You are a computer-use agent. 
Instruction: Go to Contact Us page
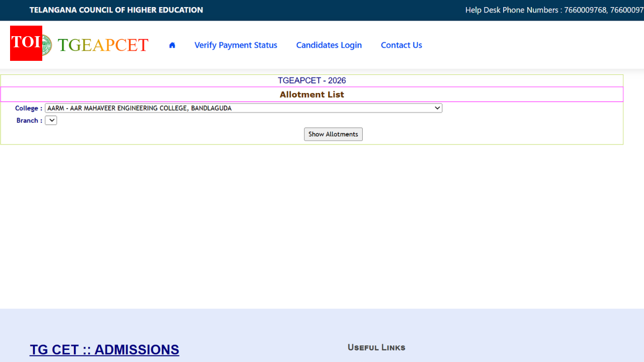tap(401, 45)
